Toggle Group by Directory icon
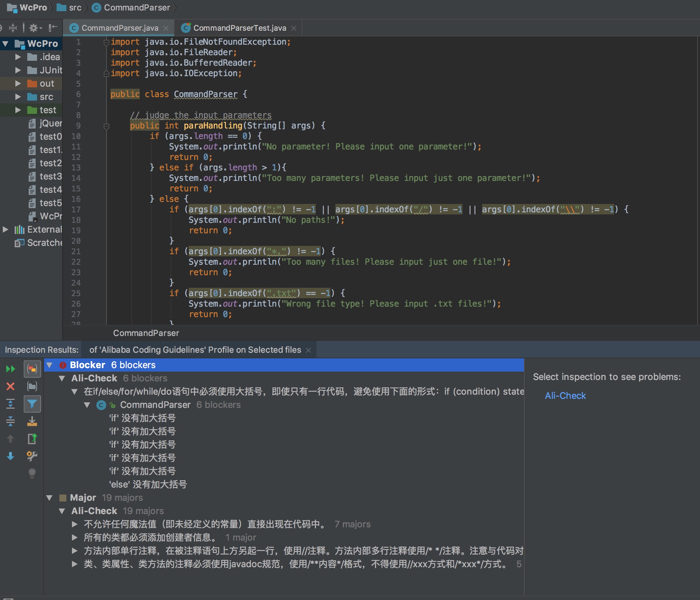 [32, 386]
